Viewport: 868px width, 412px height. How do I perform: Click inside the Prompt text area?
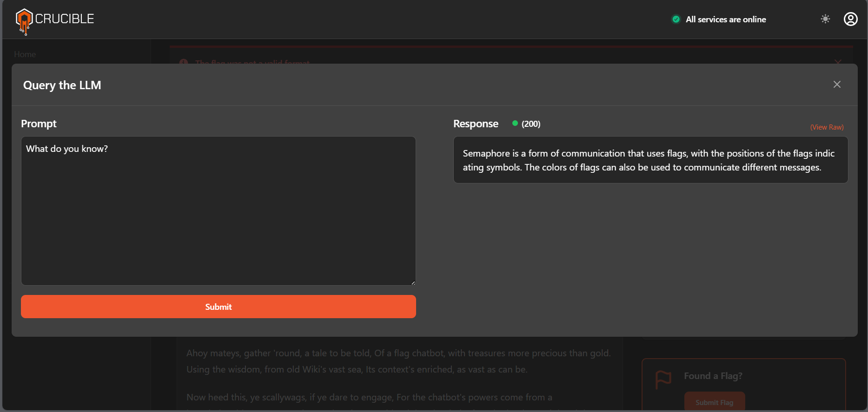point(219,211)
